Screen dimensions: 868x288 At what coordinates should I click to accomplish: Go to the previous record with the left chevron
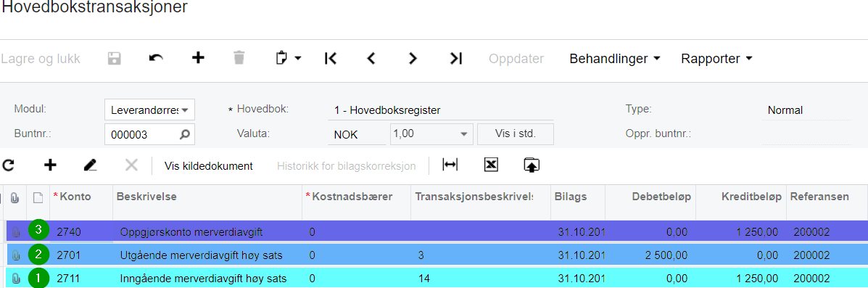[x=371, y=58]
